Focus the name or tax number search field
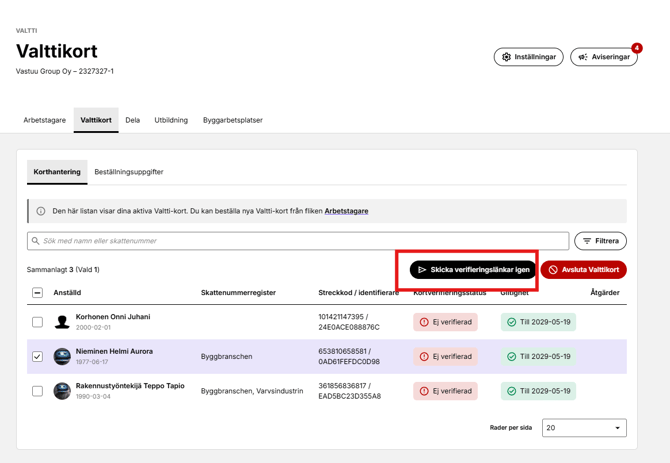The image size is (670, 463). pos(298,241)
